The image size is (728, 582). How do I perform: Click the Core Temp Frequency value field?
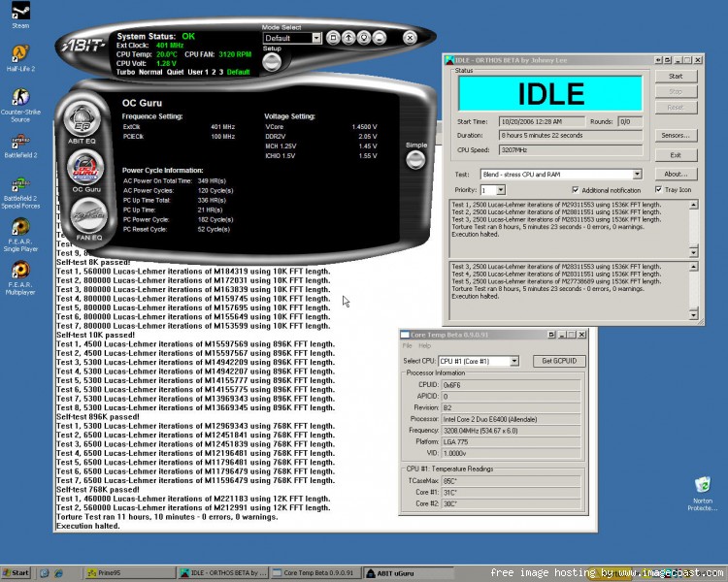pyautogui.click(x=511, y=431)
